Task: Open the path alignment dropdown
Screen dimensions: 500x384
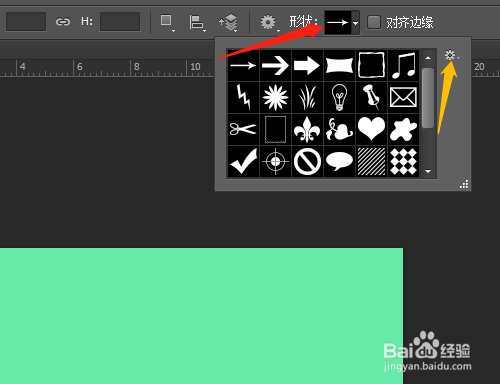Action: [x=197, y=23]
